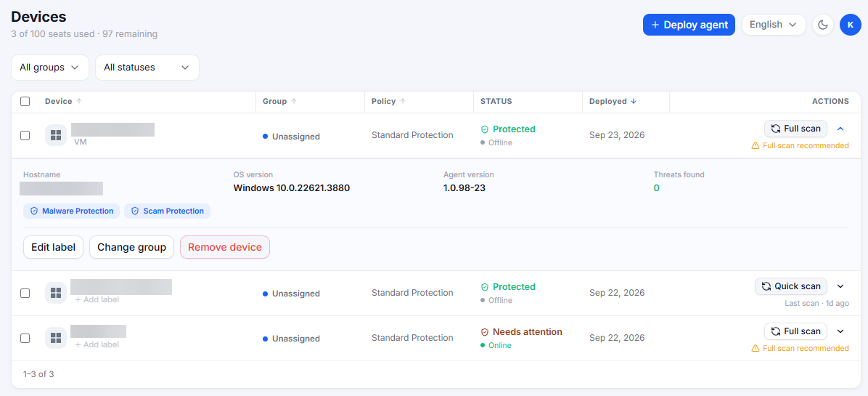Sort by Policy column arrow
868x396 pixels.
[x=403, y=101]
